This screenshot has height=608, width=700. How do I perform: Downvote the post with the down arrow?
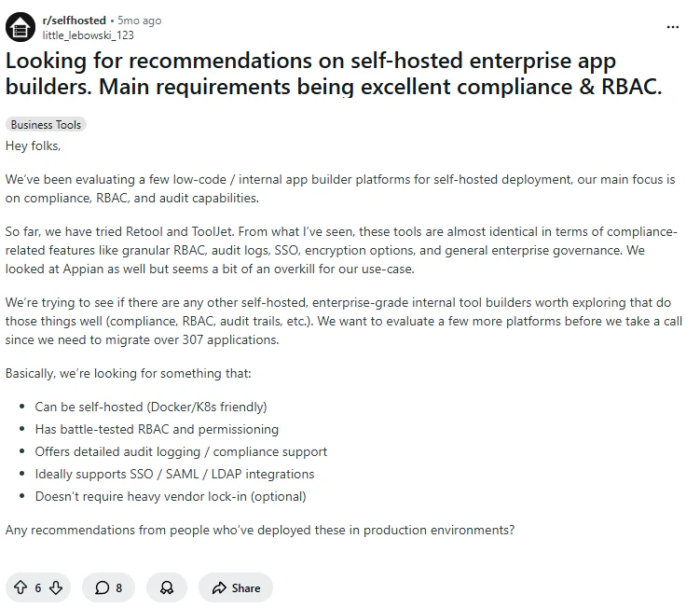(56, 587)
